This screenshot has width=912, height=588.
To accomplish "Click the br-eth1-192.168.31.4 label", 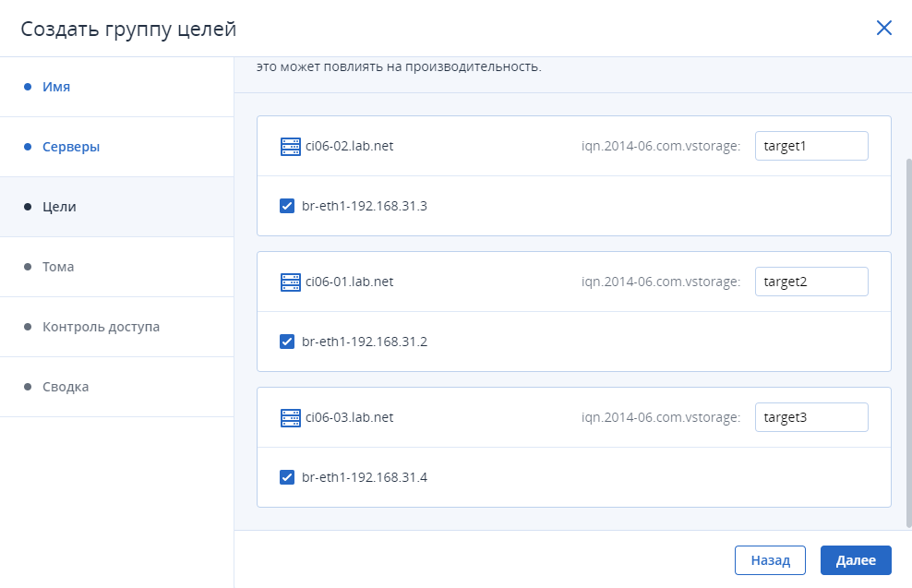I will [x=364, y=477].
